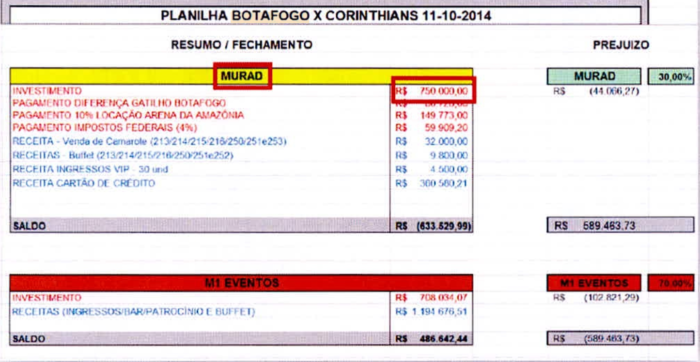Click the RESUMO / FECHAMENTO heading
Image resolution: width=700 pixels, height=362 pixels.
click(242, 45)
